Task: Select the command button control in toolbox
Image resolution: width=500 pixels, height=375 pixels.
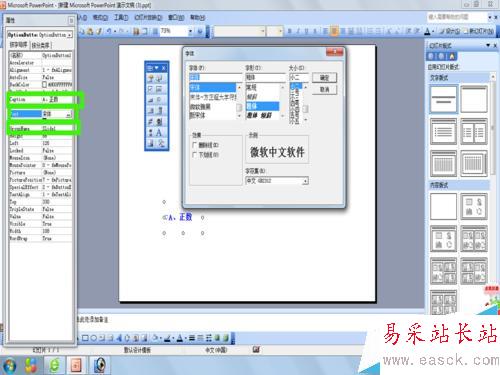Action: point(151,100)
